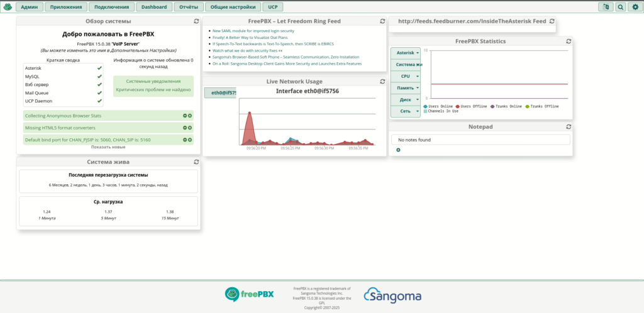Image resolution: width=644 pixels, height=313 pixels.
Task: Click the No notes found field
Action: pos(480,140)
